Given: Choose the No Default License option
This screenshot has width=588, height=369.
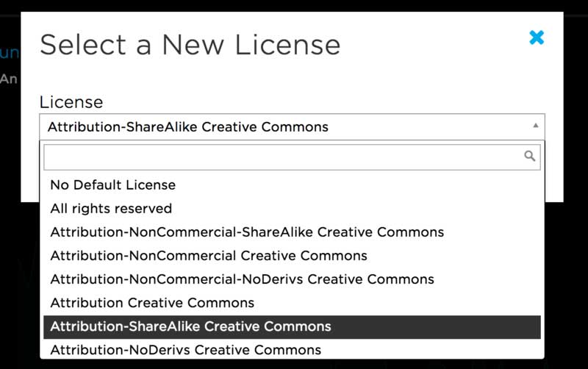Looking at the screenshot, I should (113, 184).
